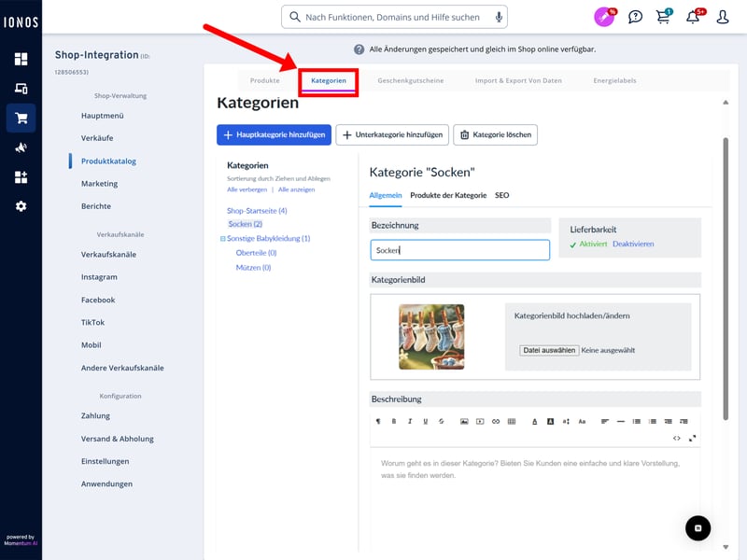The image size is (747, 560).
Task: Toggle ordered list in editor
Action: 637,422
